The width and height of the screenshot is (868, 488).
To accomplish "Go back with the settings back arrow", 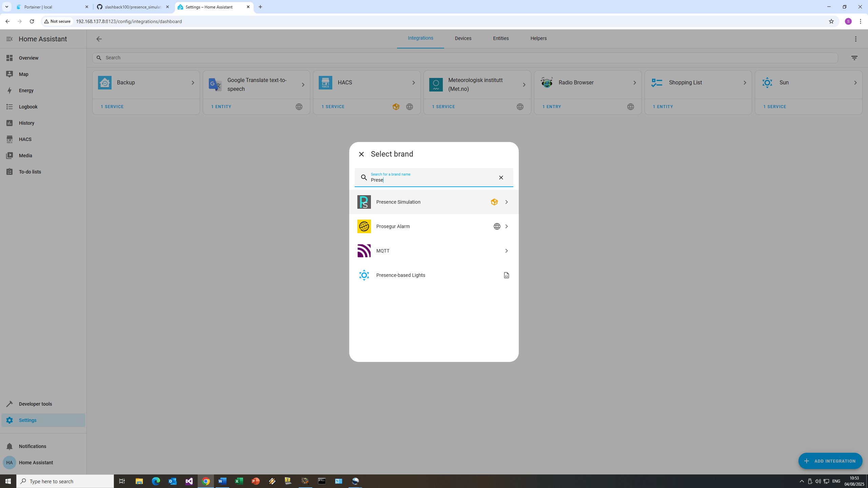I will point(99,39).
